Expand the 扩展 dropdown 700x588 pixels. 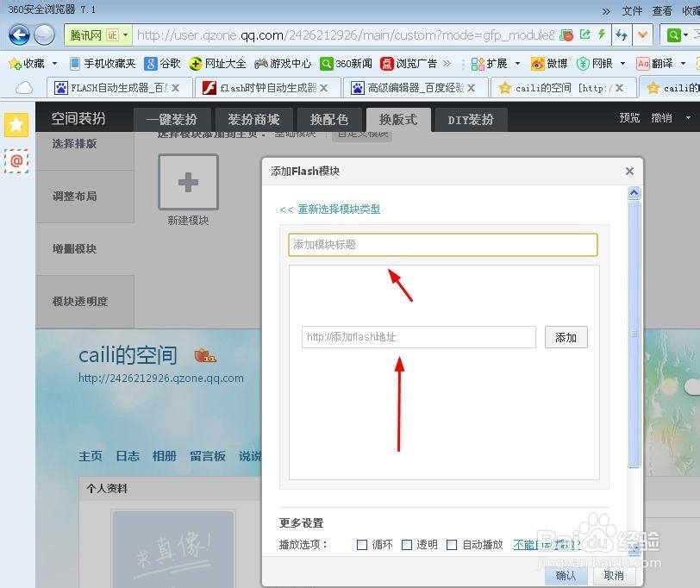(x=498, y=63)
